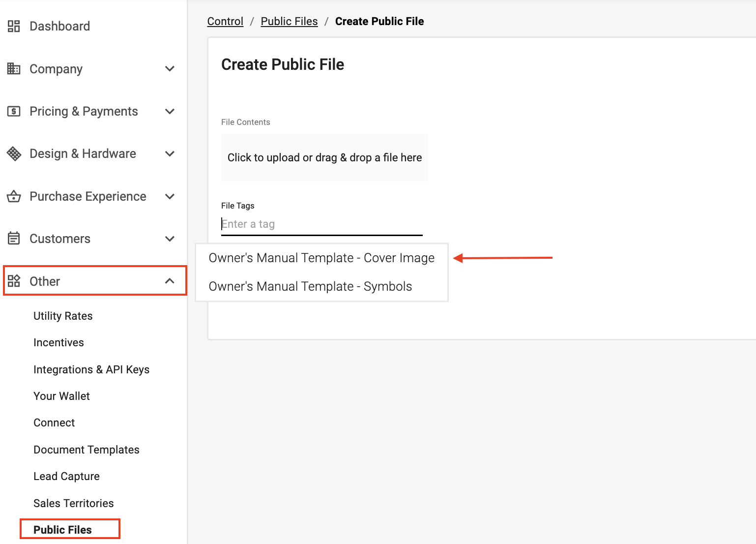Click the Customers calendar icon
756x544 pixels.
pos(14,239)
